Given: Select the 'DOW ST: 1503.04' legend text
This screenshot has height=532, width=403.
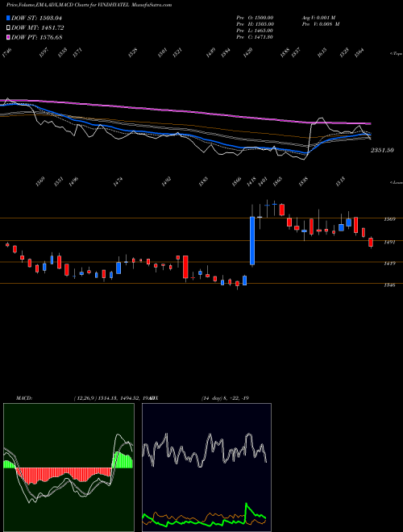Looking at the screenshot, I should [x=36, y=18].
